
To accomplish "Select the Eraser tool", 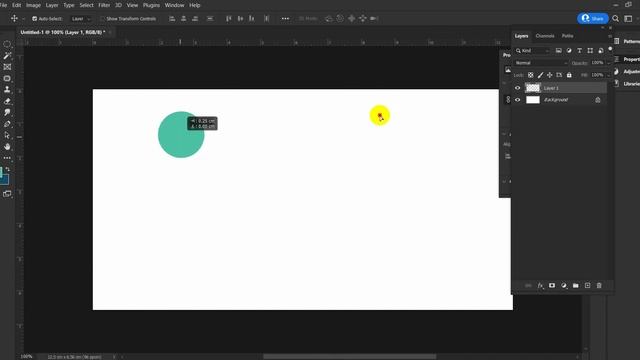I will point(7,101).
